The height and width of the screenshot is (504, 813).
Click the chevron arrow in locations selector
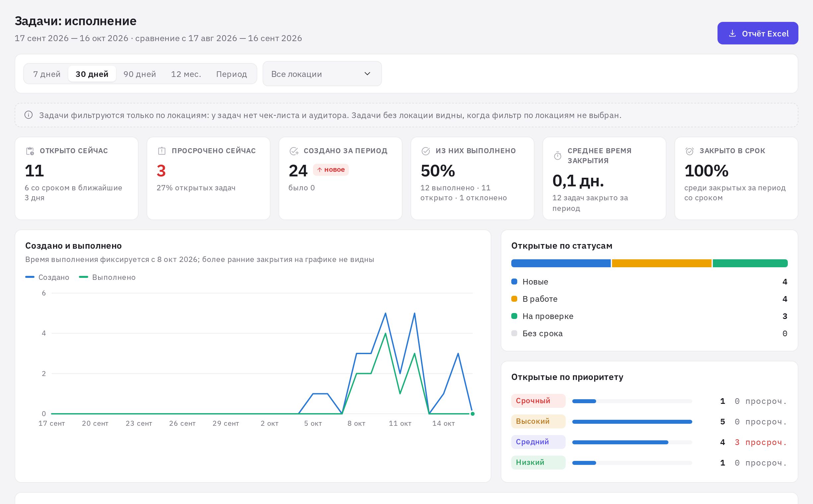[367, 74]
